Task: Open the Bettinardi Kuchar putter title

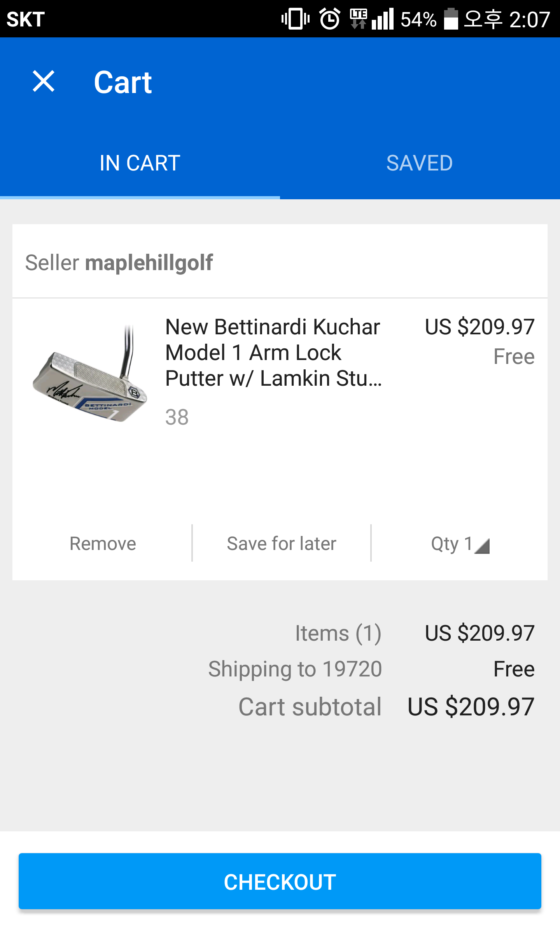Action: pos(273,352)
